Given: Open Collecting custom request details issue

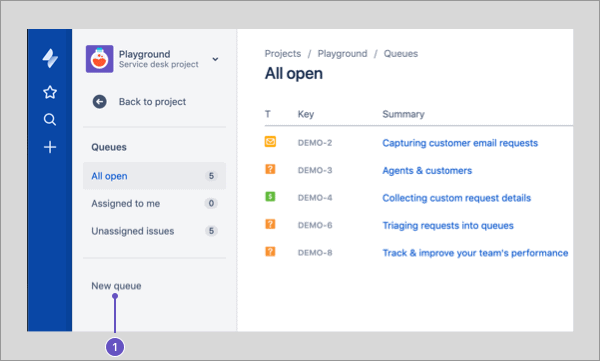Looking at the screenshot, I should [457, 198].
